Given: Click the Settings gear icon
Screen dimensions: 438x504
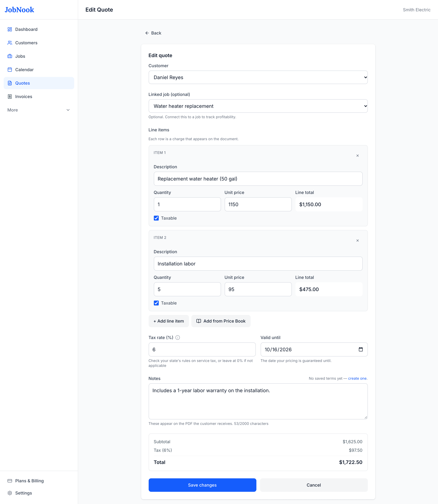Looking at the screenshot, I should click(10, 493).
